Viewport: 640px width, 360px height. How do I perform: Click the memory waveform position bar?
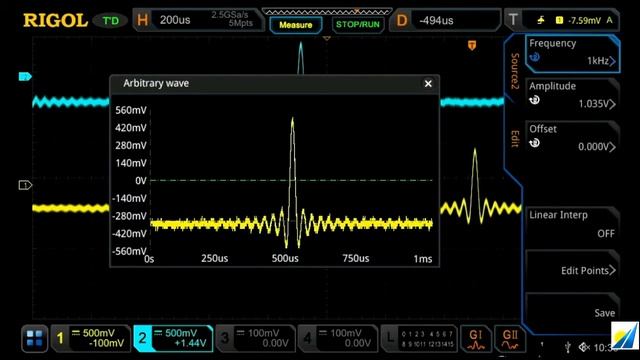[327, 12]
